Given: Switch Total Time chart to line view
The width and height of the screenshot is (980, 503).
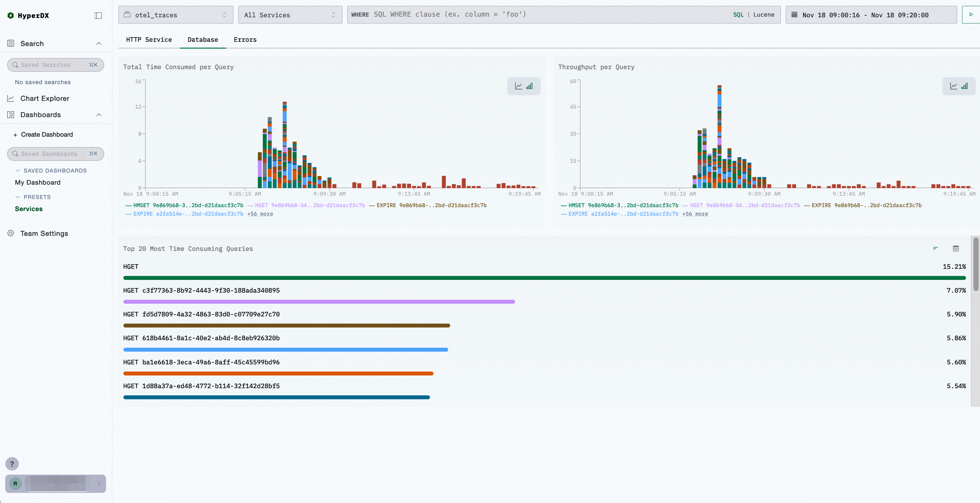Looking at the screenshot, I should [518, 86].
